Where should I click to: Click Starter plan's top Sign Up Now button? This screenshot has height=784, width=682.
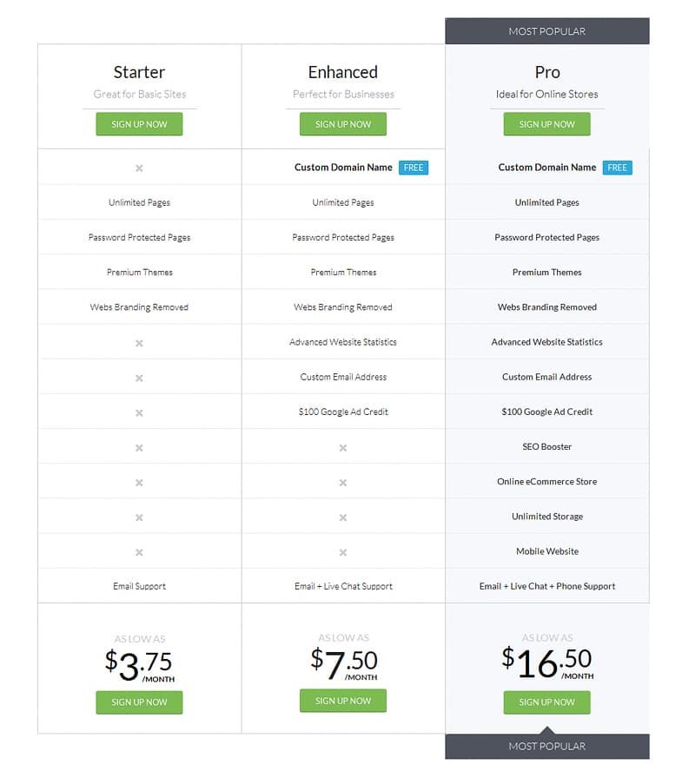(139, 124)
